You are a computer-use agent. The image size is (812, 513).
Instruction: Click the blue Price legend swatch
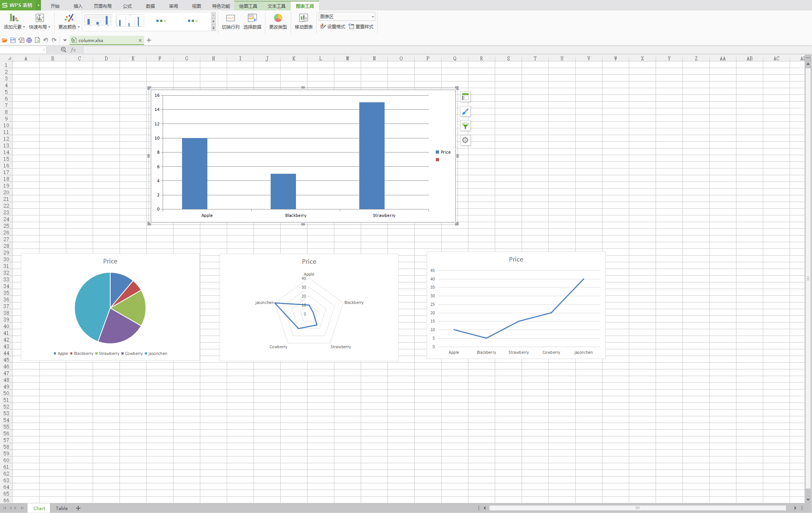pos(437,152)
